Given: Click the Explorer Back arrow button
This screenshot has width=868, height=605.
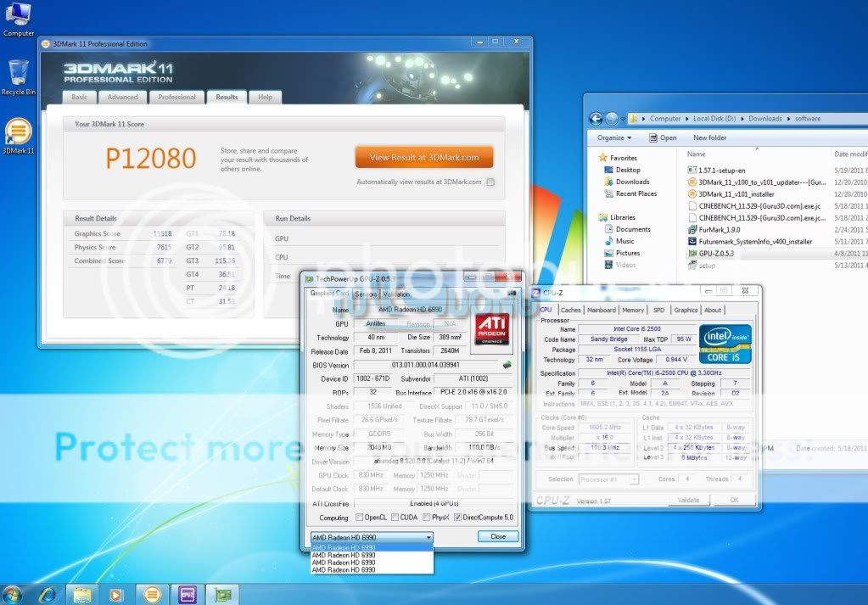Looking at the screenshot, I should click(x=596, y=119).
